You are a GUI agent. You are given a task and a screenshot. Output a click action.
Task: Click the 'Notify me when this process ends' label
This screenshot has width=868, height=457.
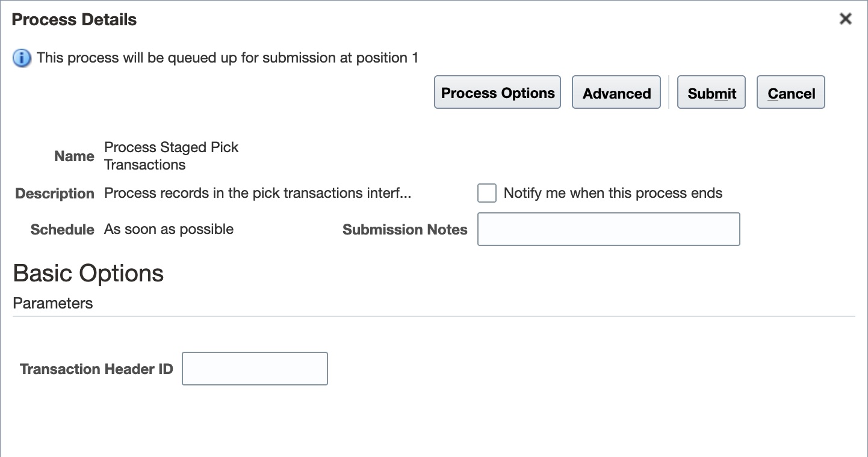[x=613, y=193]
